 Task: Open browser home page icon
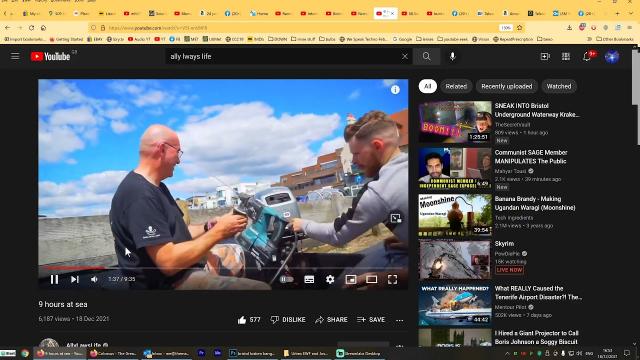43,28
